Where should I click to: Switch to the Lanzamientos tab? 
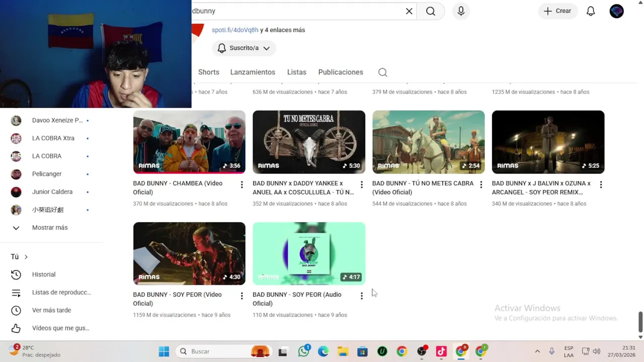coord(253,72)
